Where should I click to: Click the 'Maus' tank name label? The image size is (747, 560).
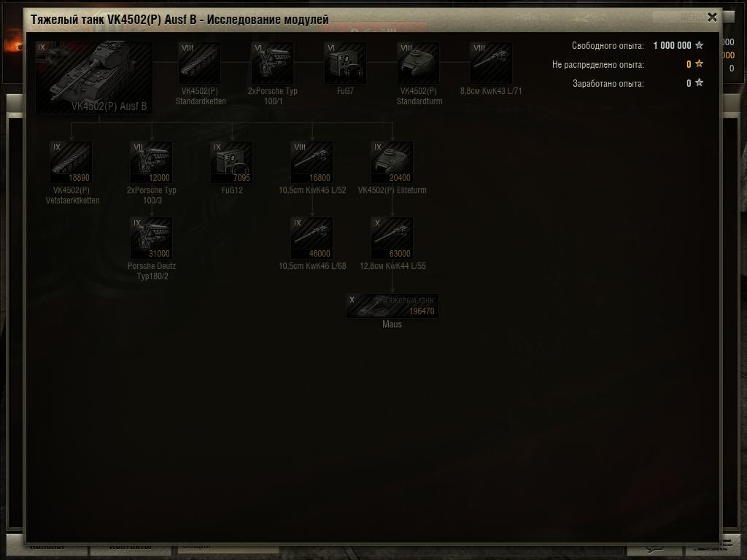coord(392,324)
